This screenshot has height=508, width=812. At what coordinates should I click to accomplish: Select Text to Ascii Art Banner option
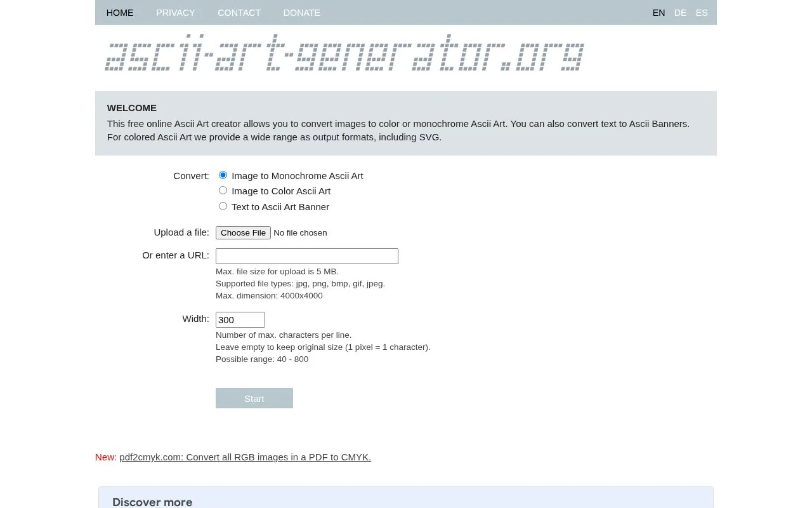(223, 206)
